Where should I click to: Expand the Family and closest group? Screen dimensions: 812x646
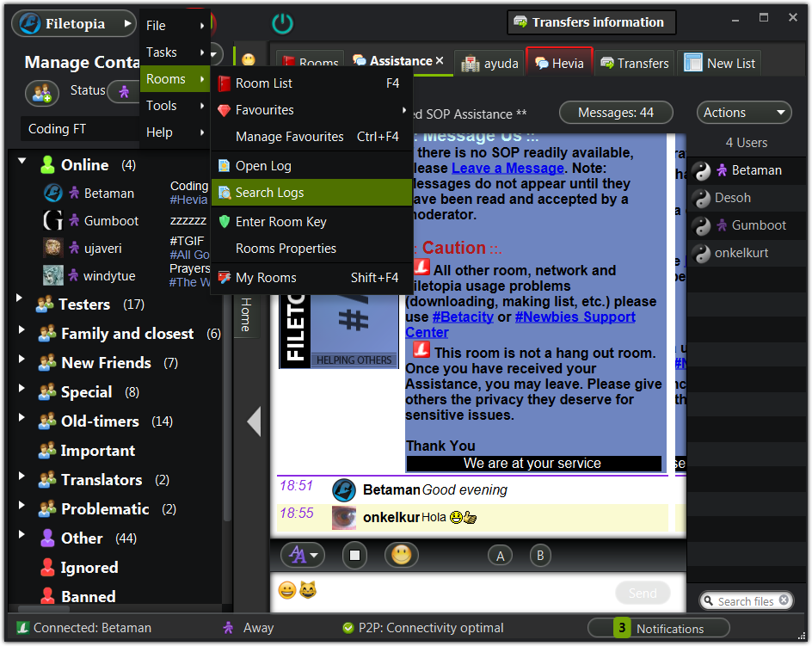(22, 329)
